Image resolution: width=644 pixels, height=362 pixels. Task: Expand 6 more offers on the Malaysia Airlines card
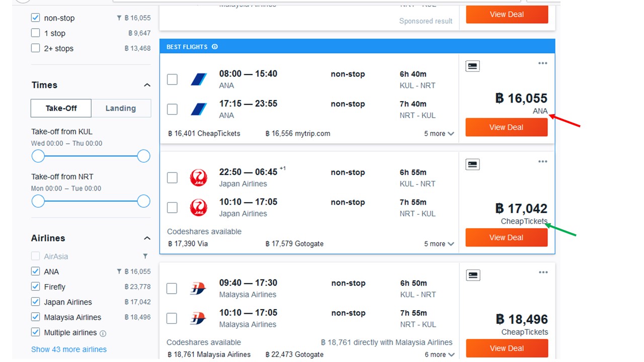439,354
